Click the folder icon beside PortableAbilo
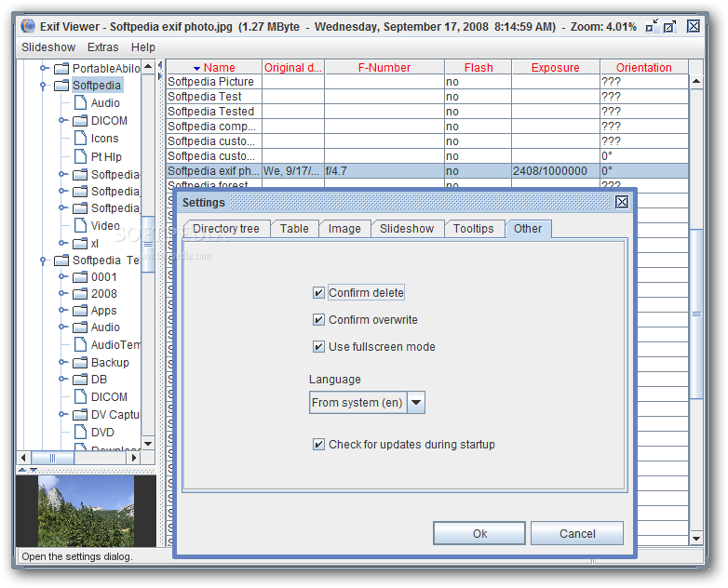Screen dimensions: 728x588 pyautogui.click(x=61, y=69)
